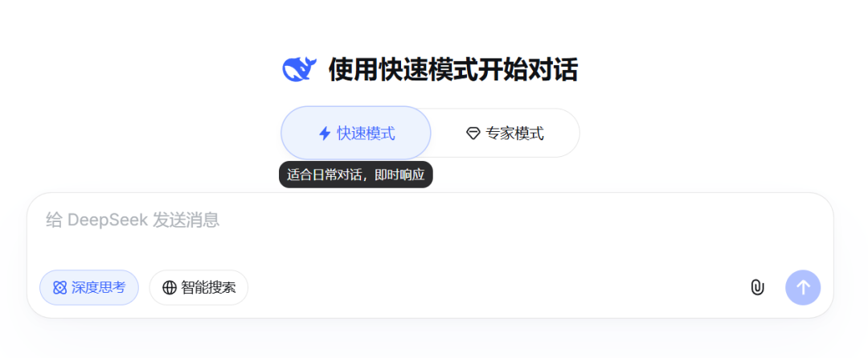Click the 智能搜索 label text
This screenshot has width=868, height=358.
[x=208, y=288]
